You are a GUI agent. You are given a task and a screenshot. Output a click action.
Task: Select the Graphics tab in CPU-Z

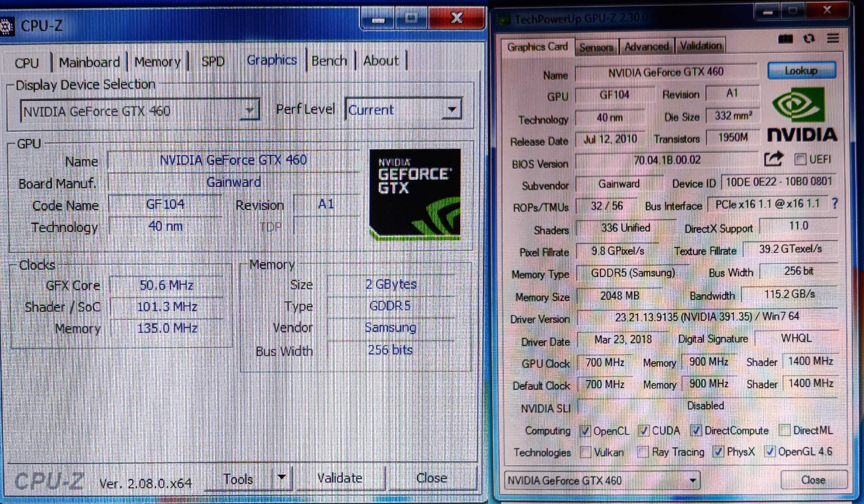tap(272, 60)
